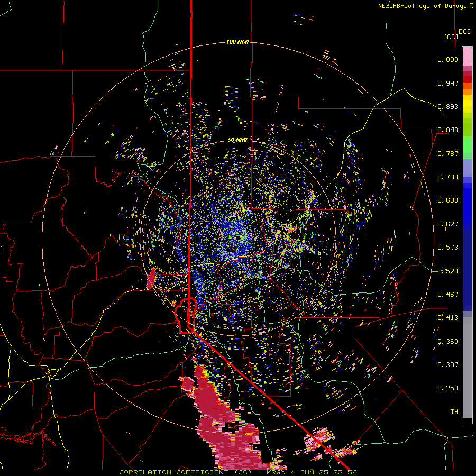Click the 0.360 value on the color scale
Screen dimensions: 476x476
(x=448, y=342)
